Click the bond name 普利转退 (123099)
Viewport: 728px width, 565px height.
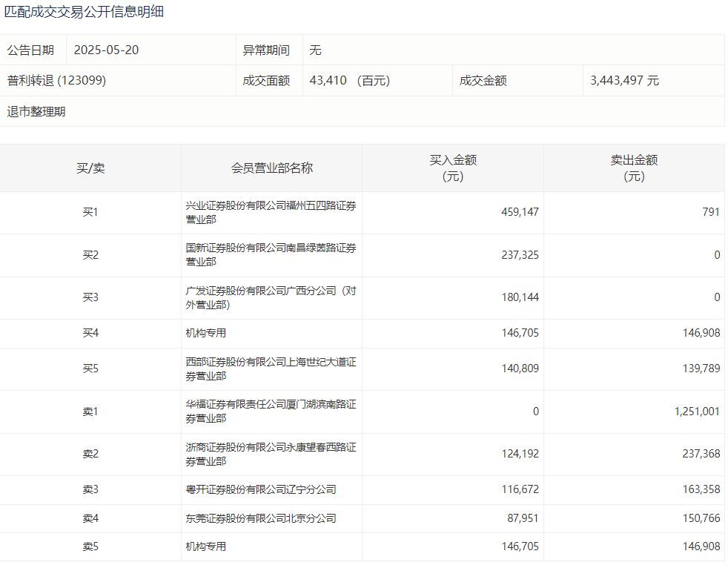[x=56, y=81]
